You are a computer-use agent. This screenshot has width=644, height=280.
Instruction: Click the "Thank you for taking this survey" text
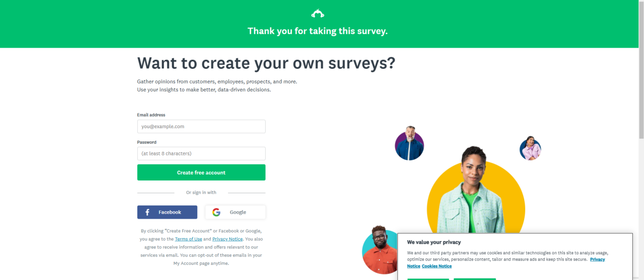[317, 31]
